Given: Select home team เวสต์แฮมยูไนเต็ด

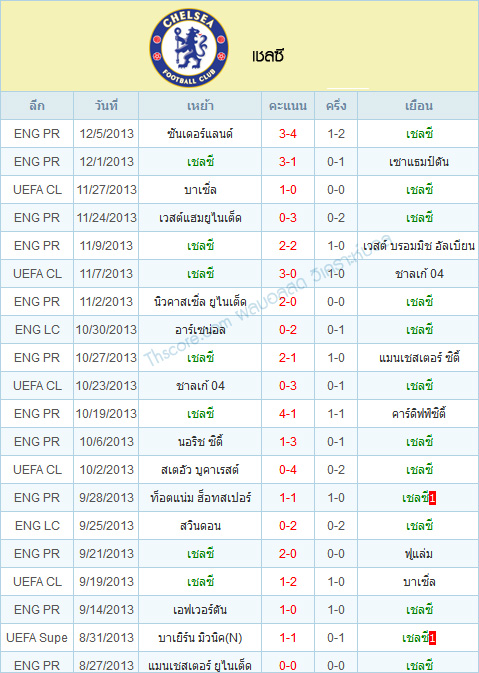Looking at the screenshot, I should coord(200,218).
